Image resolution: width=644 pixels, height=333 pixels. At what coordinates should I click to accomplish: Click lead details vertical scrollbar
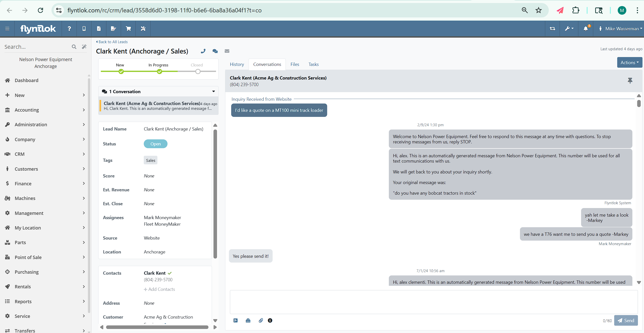click(215, 194)
